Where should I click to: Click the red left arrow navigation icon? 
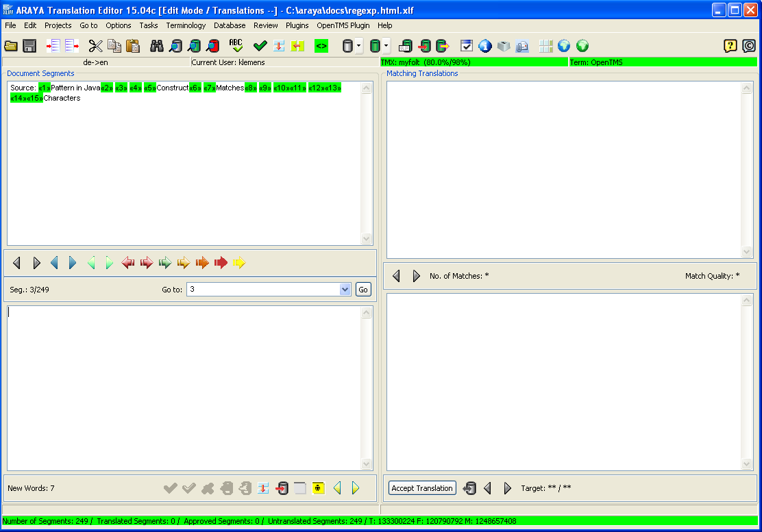pyautogui.click(x=128, y=263)
